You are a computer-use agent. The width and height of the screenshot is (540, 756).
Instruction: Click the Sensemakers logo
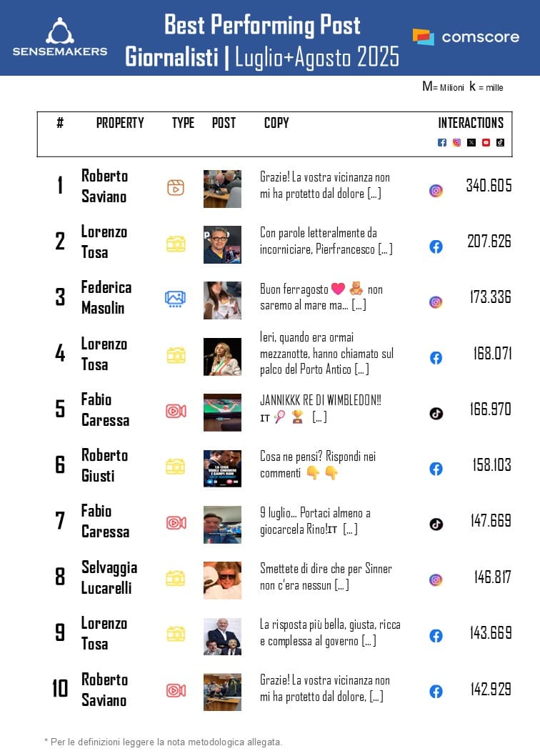pyautogui.click(x=60, y=37)
